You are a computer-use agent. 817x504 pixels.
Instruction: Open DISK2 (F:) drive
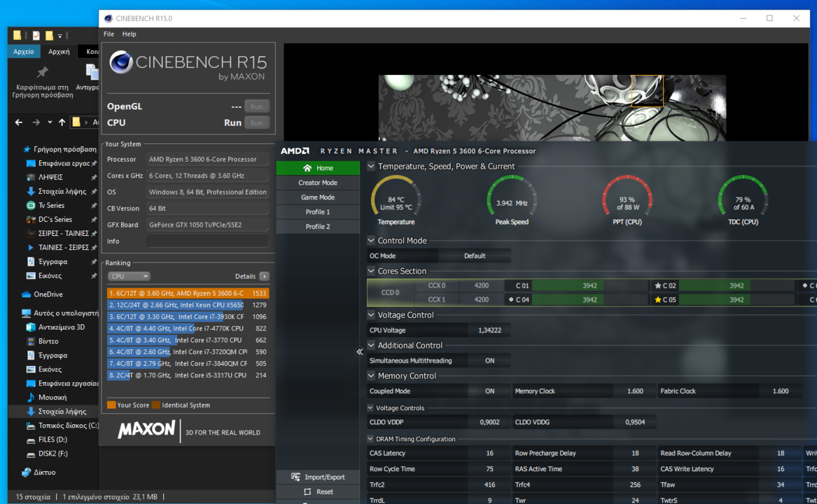coord(53,454)
